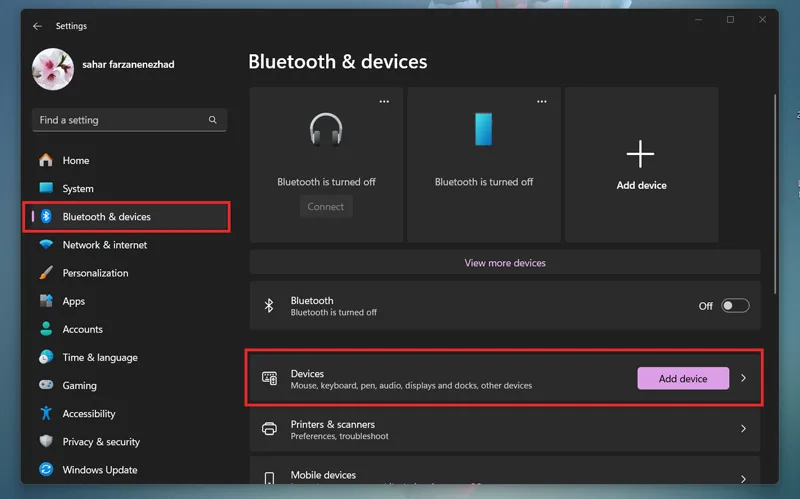
Task: Click the Accessibility figure icon
Action: 46,413
